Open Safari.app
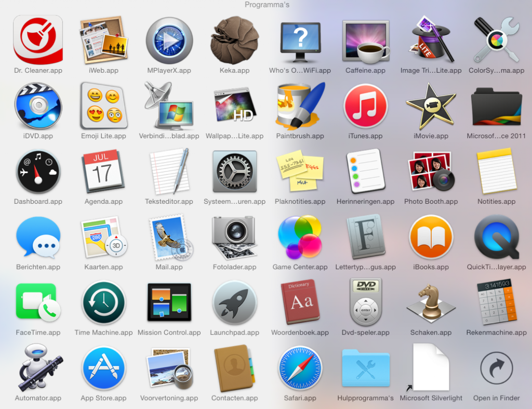The image size is (532, 409). coord(300,367)
